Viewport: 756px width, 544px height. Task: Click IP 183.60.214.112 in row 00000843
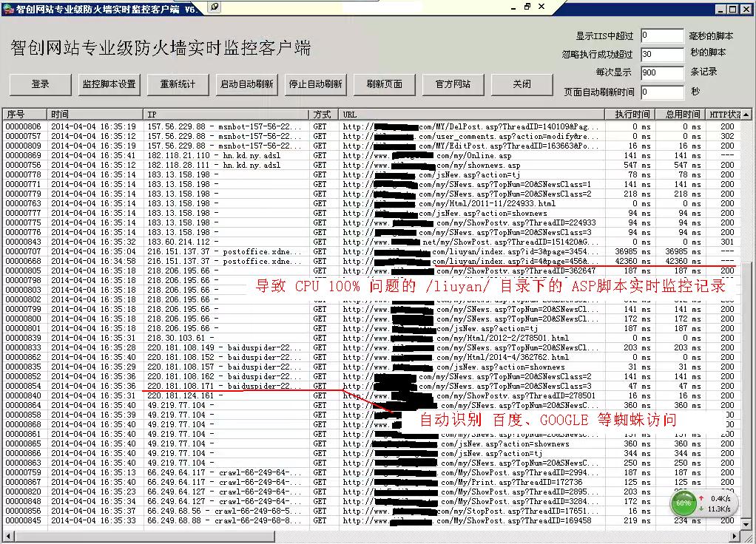tap(179, 242)
